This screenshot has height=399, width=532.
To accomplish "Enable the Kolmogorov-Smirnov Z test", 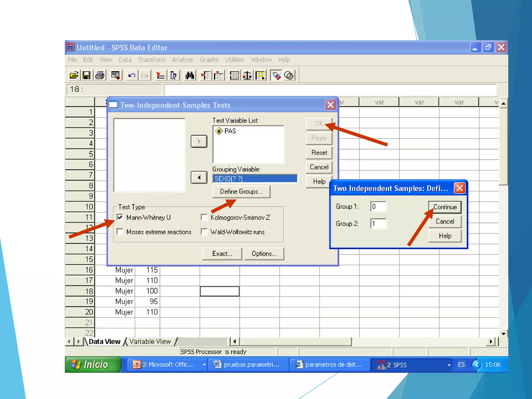I will [204, 217].
